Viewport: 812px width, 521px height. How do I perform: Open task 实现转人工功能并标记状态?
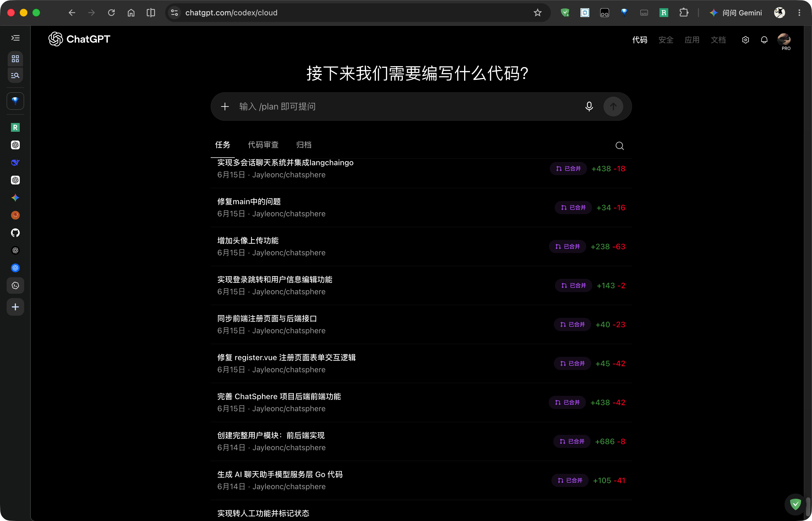point(421,511)
